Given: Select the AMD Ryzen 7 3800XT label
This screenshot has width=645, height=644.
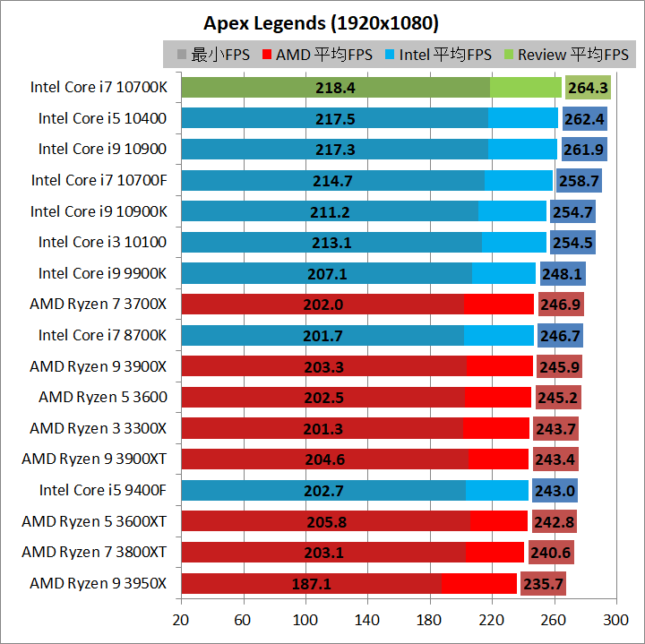Looking at the screenshot, I should coord(94,552).
